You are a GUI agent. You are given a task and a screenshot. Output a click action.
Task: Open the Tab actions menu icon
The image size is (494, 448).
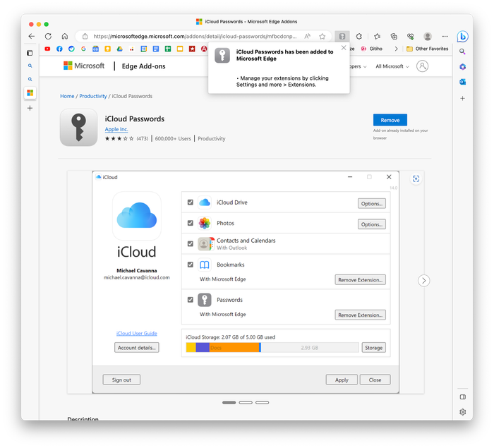[x=30, y=53]
